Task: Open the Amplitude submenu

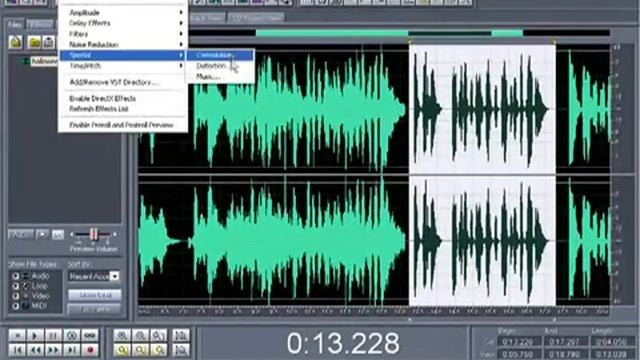Action: (x=123, y=13)
